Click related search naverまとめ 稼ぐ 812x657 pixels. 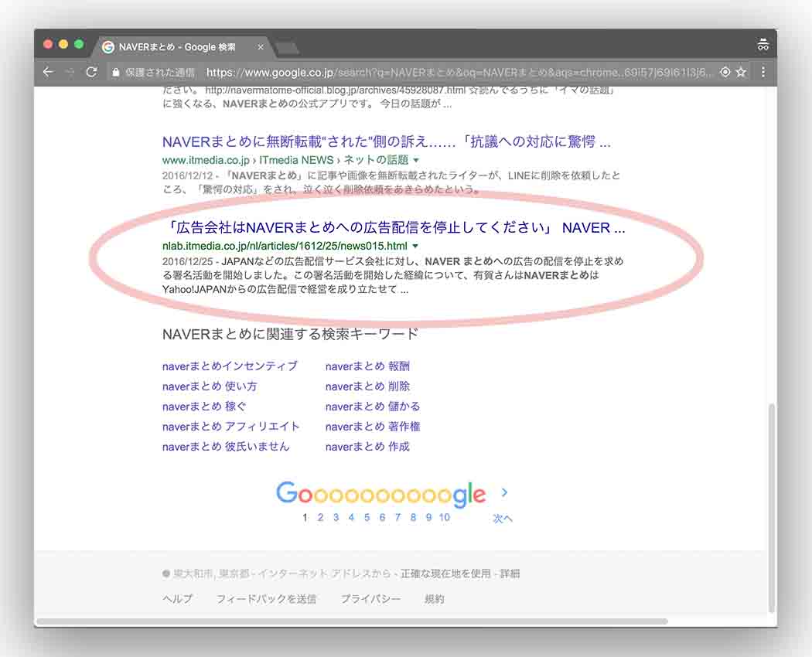click(204, 407)
